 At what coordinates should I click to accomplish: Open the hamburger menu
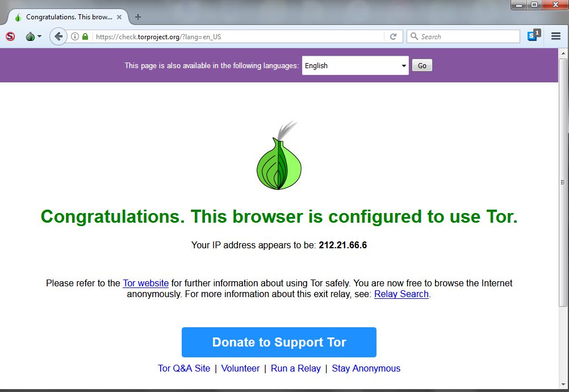[x=556, y=36]
